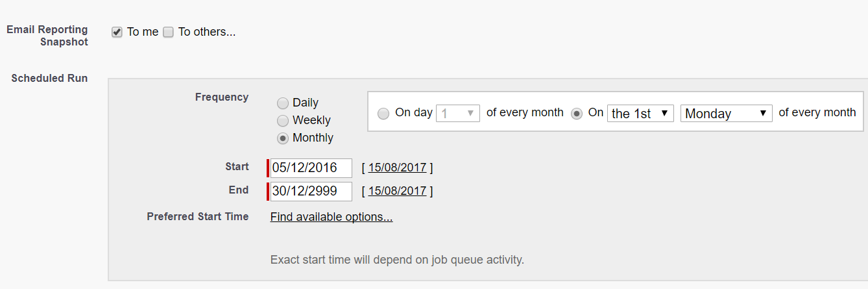Click the "Daily" label text

point(306,103)
